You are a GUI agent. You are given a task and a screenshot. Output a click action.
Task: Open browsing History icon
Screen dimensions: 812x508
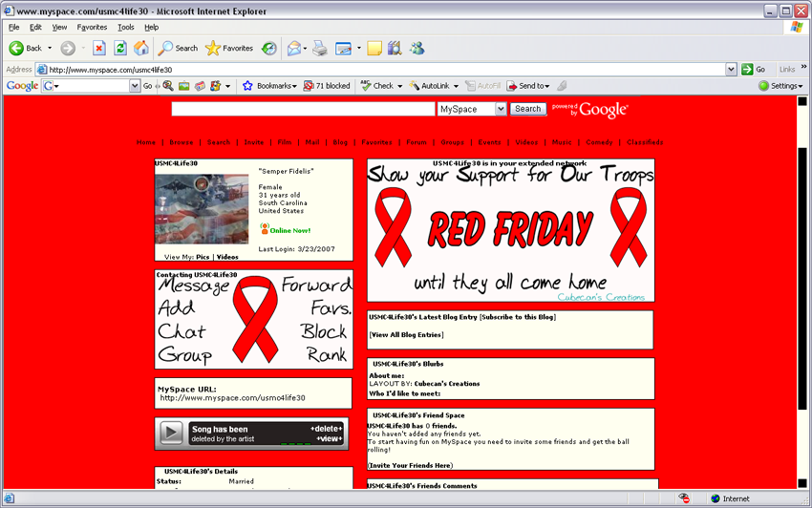pos(268,48)
